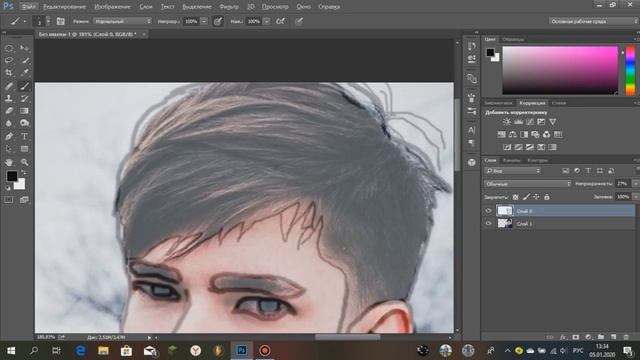
Task: Open the Файл menu
Action: click(x=29, y=7)
